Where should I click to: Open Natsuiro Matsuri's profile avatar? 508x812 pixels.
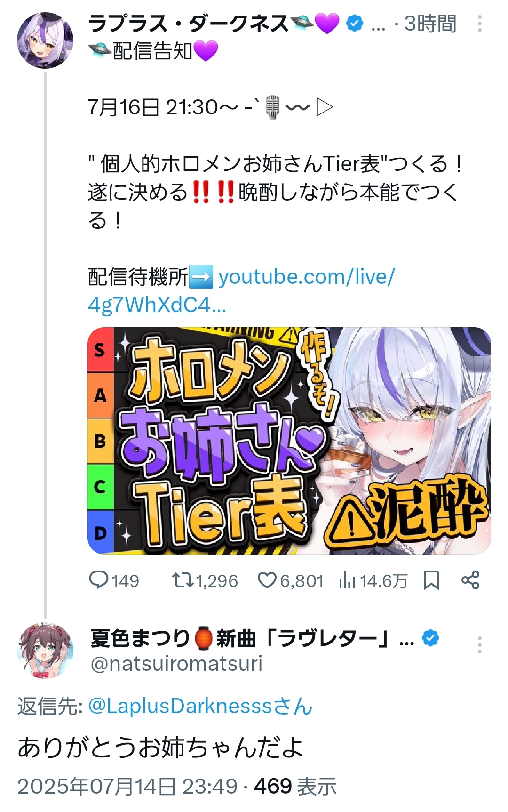45,651
